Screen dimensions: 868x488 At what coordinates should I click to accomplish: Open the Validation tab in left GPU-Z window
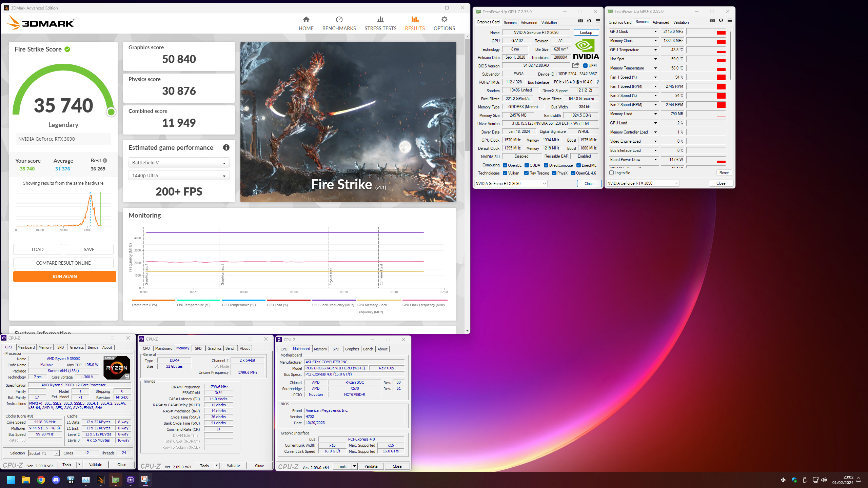pos(549,23)
